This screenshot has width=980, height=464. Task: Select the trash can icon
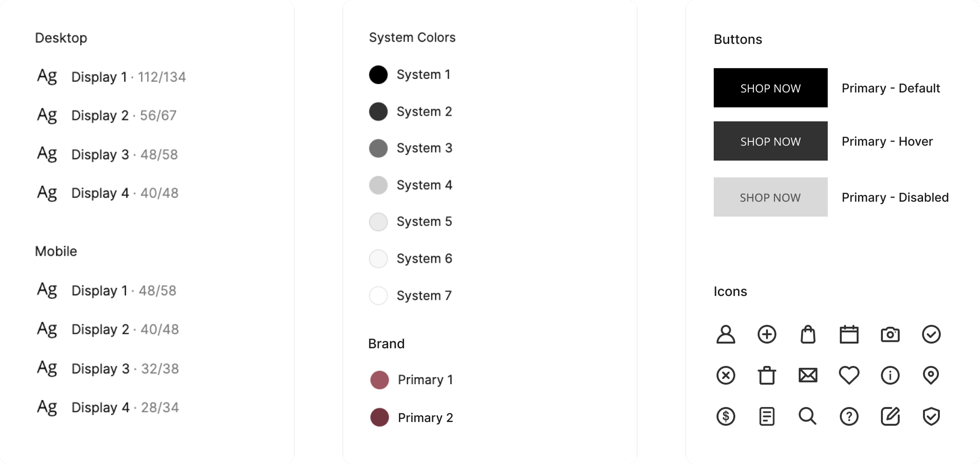click(767, 375)
